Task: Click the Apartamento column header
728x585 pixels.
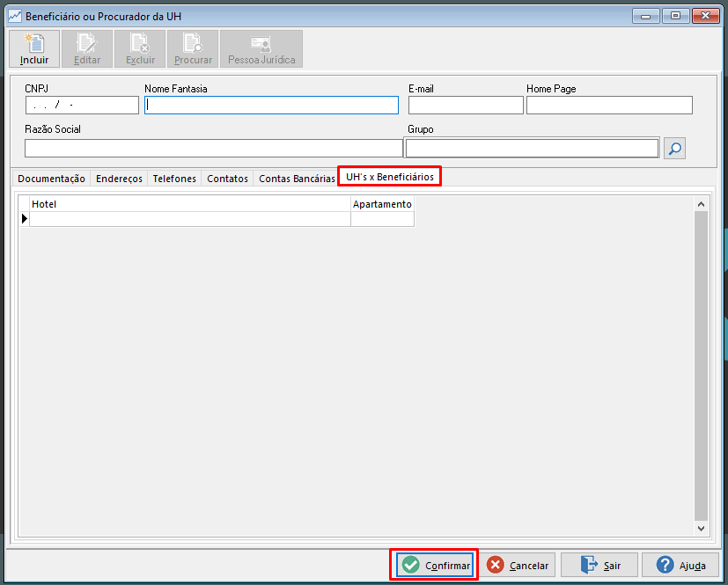Action: pos(382,204)
